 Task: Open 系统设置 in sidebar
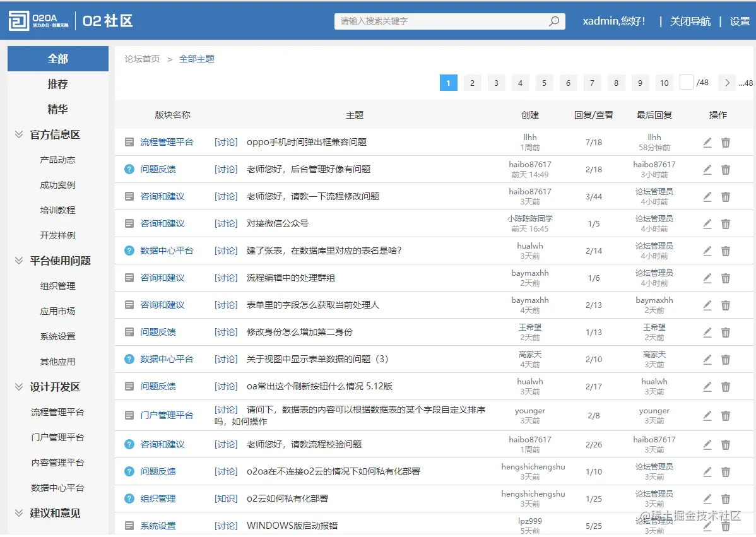click(x=58, y=336)
